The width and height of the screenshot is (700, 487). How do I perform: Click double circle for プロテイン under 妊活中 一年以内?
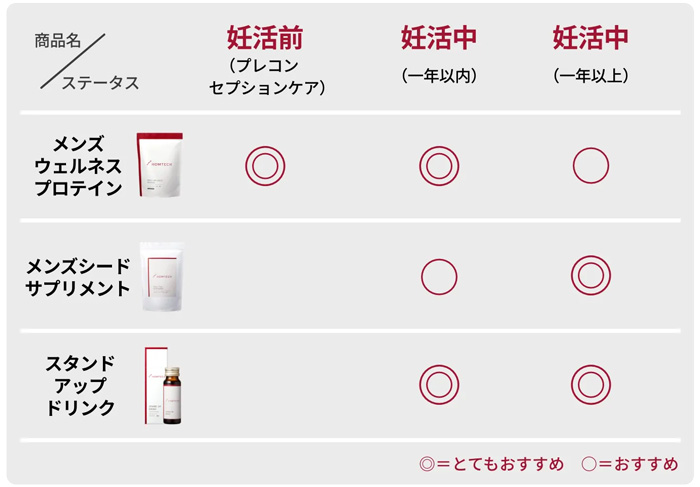(438, 166)
